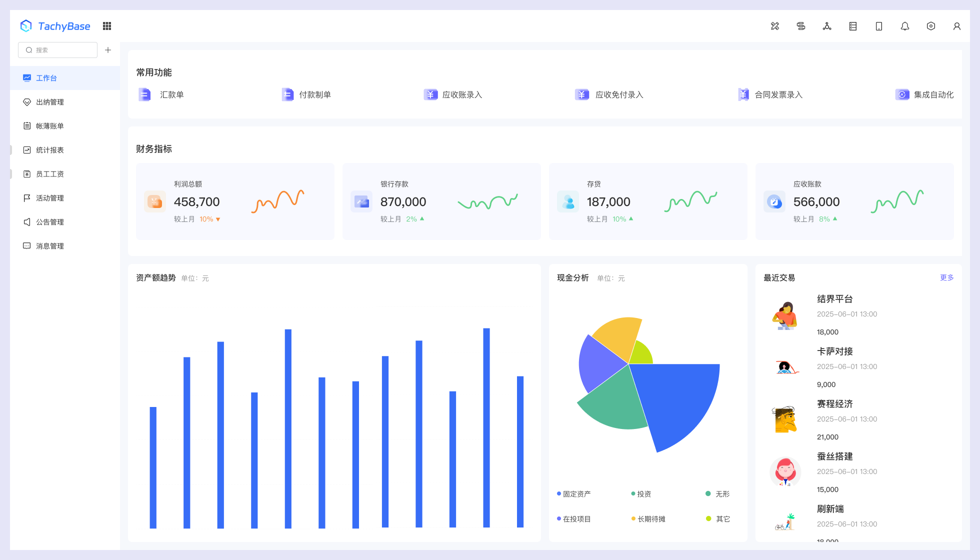Image resolution: width=980 pixels, height=560 pixels.
Task: Open the 集成自动化 shortcut label
Action: click(934, 94)
